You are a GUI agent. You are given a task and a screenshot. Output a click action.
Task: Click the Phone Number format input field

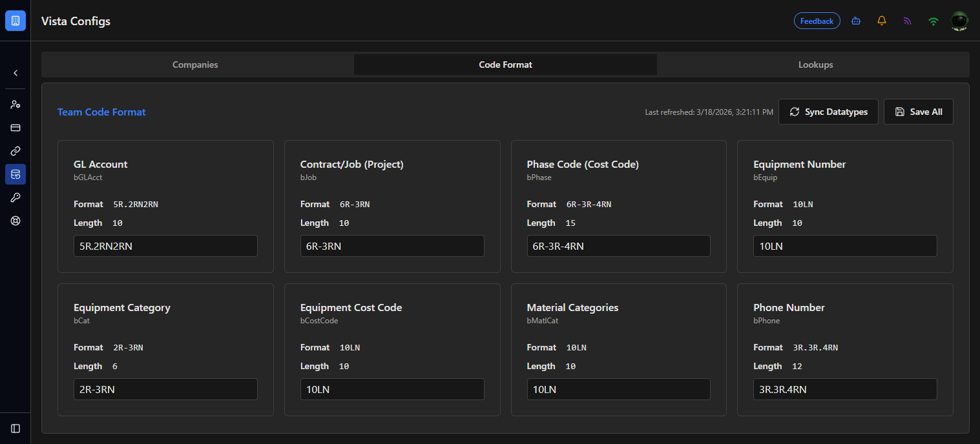(845, 389)
